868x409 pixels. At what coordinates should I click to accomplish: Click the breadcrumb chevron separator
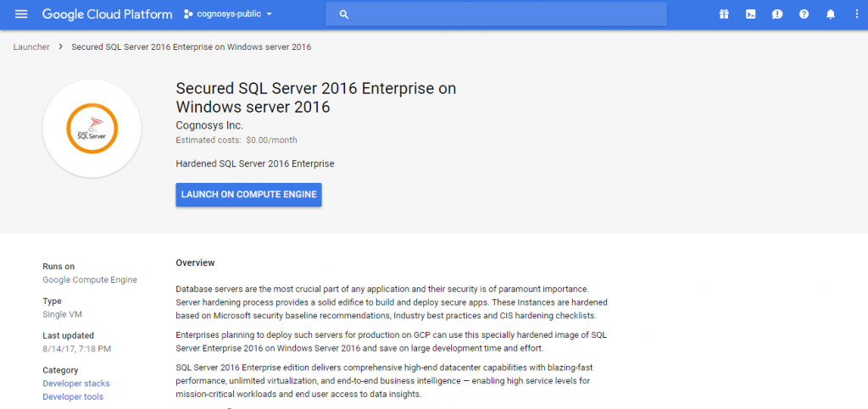(x=61, y=47)
